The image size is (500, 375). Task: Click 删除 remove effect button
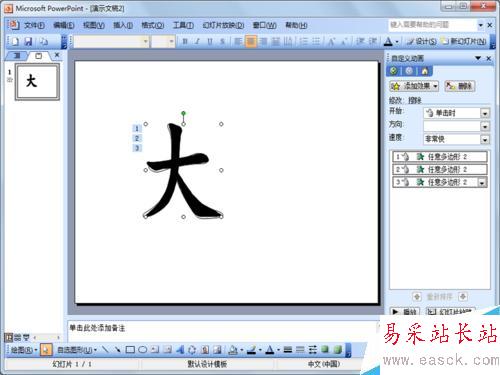tap(460, 86)
